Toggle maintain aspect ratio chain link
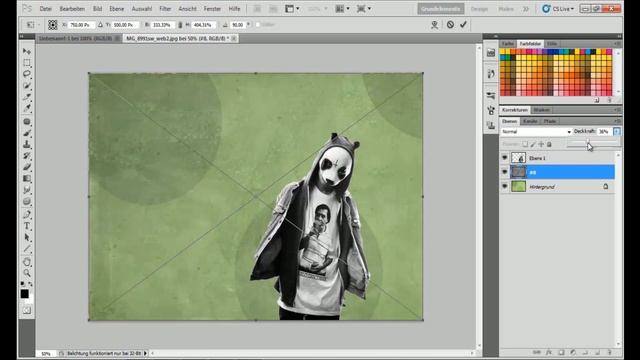Screen dimensions: 640x360 180,25
